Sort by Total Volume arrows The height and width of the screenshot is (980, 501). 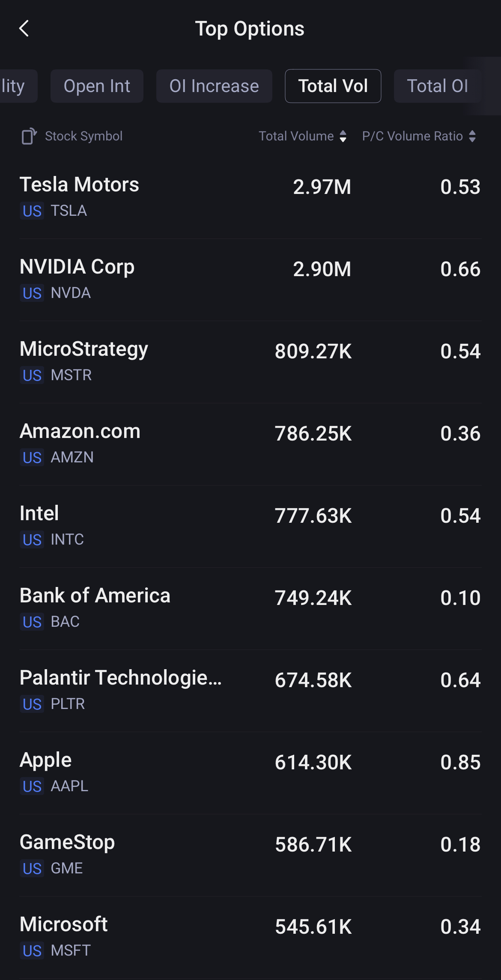[343, 136]
